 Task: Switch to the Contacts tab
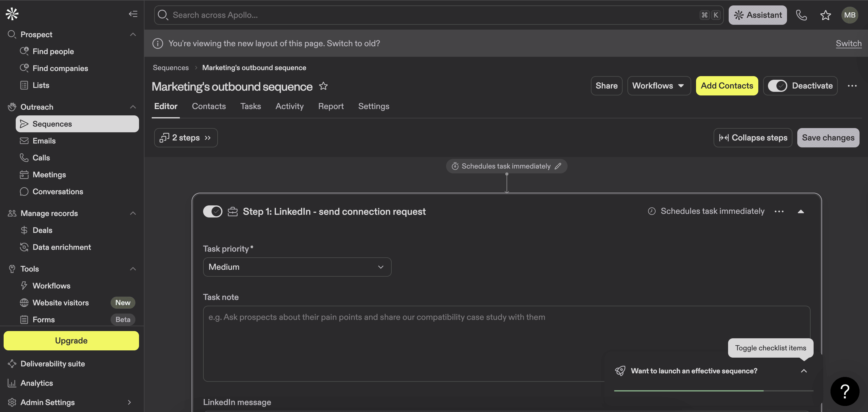tap(209, 106)
